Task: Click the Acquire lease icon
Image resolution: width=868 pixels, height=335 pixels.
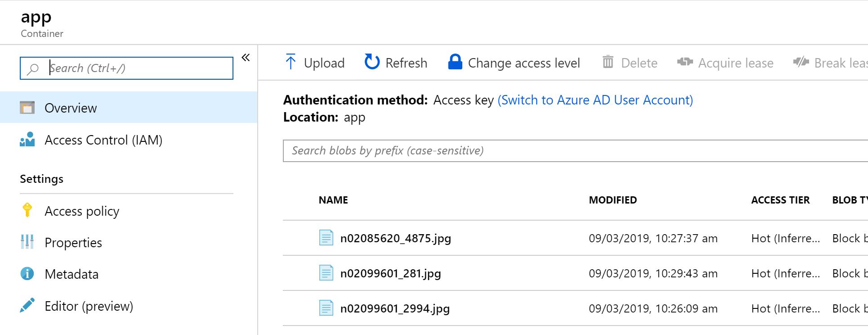Action: pos(685,62)
